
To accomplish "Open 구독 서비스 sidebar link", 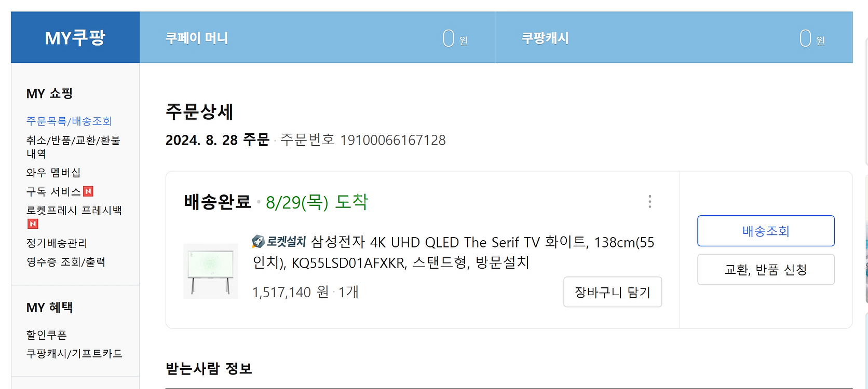I will [x=53, y=191].
